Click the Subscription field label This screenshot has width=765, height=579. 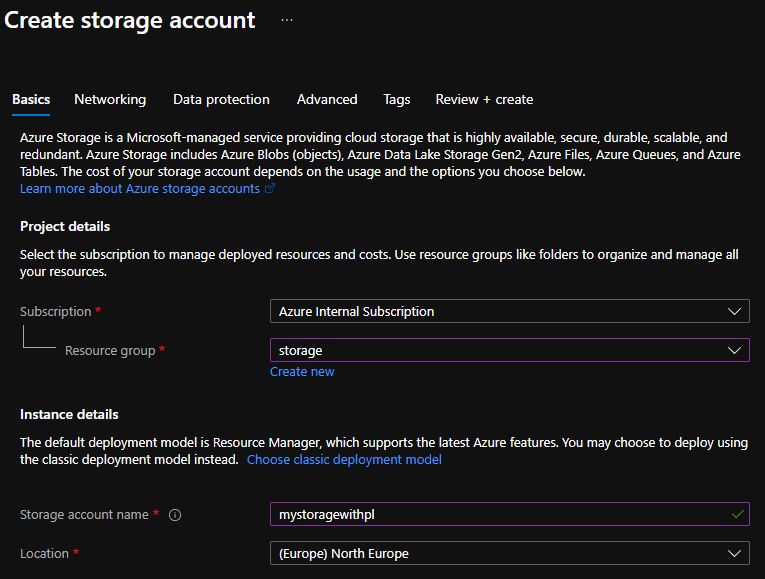click(x=56, y=312)
